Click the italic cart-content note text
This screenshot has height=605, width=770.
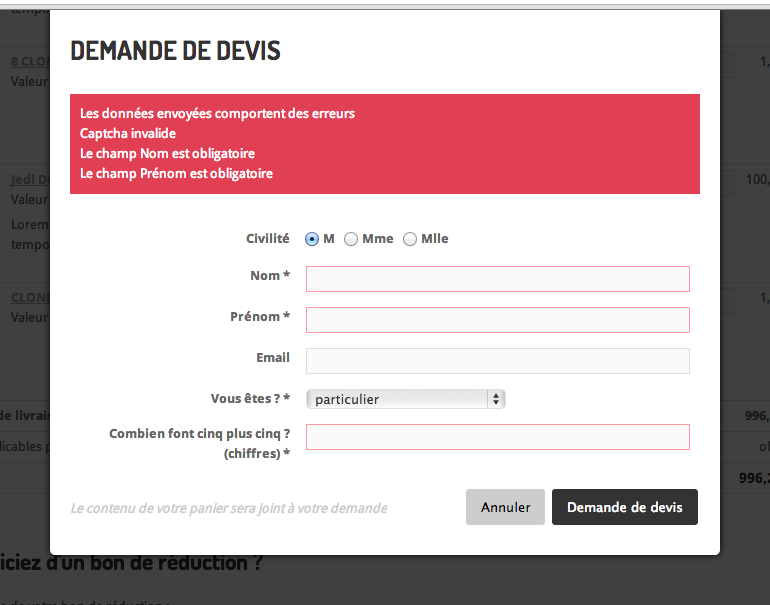click(228, 508)
